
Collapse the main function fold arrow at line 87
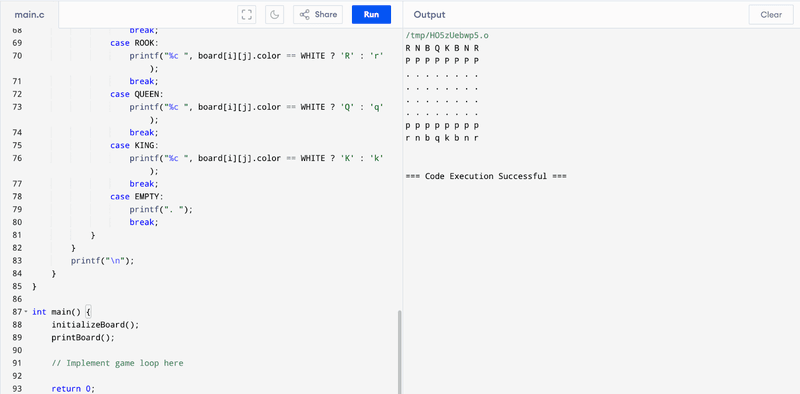26,311
